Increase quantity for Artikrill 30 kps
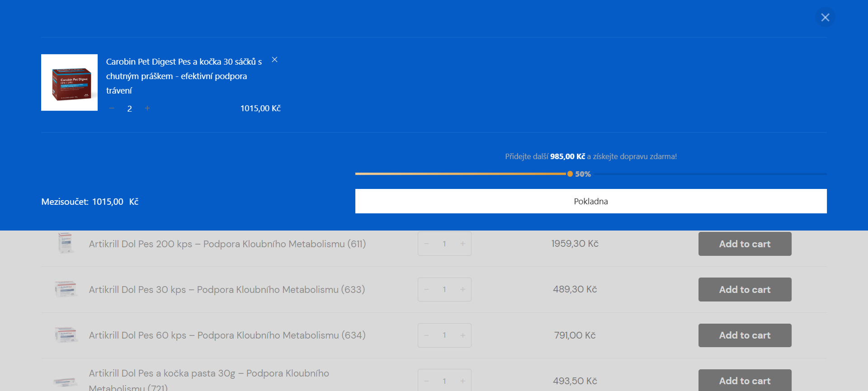Screen dimensions: 868x391 tap(462, 289)
